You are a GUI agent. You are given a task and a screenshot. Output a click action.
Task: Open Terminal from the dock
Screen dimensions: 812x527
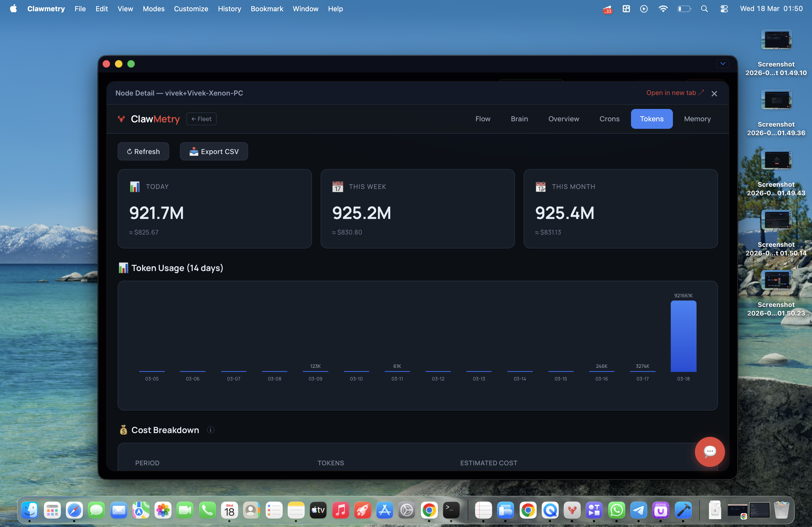451,510
